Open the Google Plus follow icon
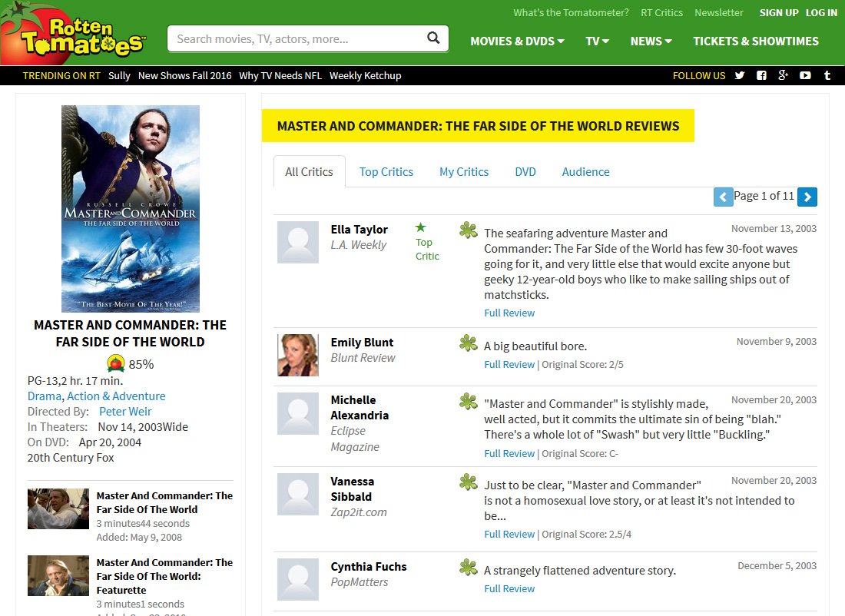The height and width of the screenshot is (616, 845). (x=783, y=75)
